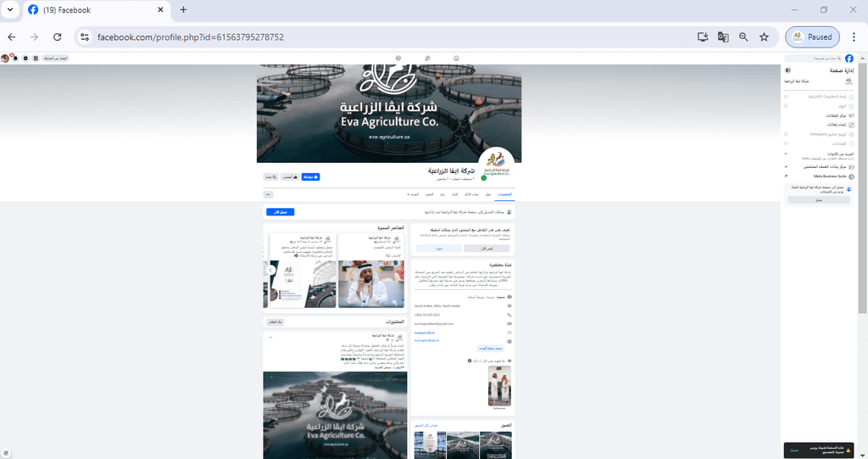Click the Facebook logo
This screenshot has height=459, width=868.
pyautogui.click(x=849, y=59)
